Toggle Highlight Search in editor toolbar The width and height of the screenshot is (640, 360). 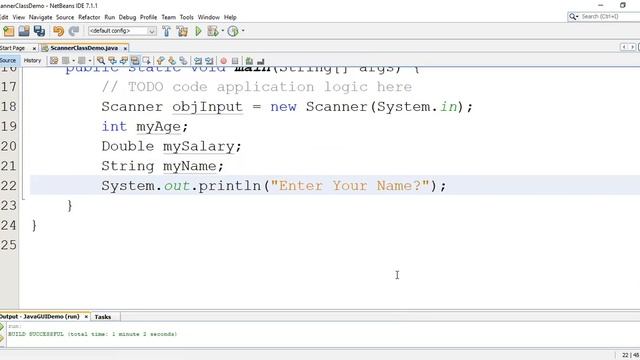point(135,61)
